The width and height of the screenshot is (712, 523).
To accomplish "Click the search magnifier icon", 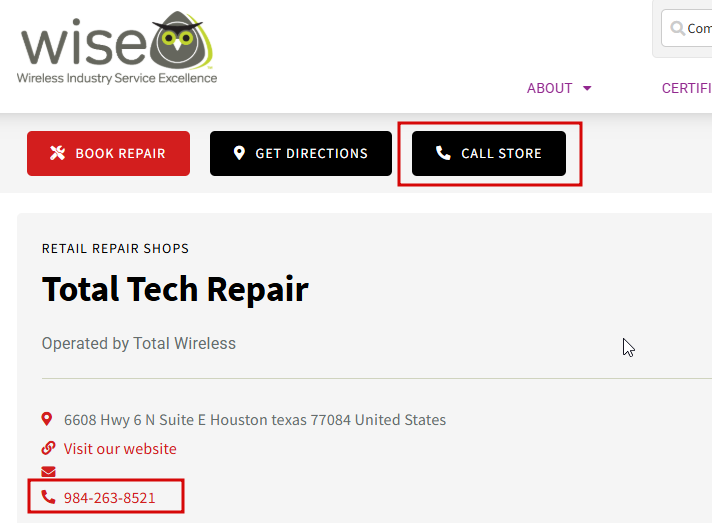I will pos(677,28).
